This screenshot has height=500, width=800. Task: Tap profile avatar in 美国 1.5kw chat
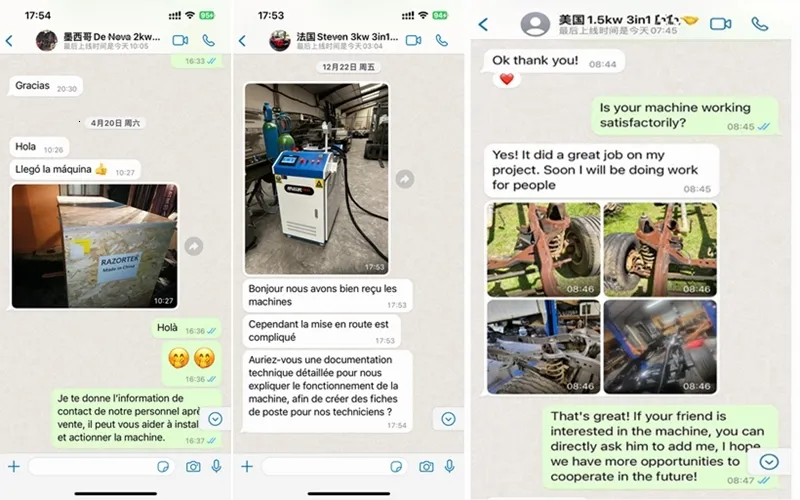(x=535, y=23)
